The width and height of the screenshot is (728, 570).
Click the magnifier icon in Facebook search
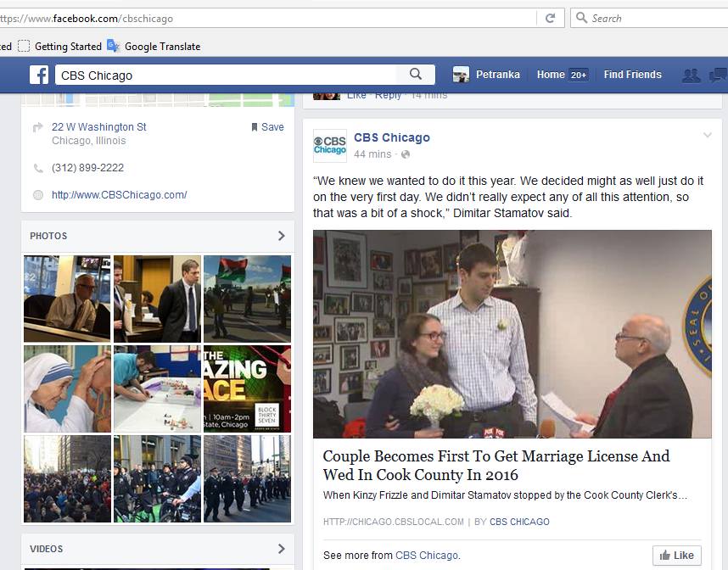pos(416,75)
